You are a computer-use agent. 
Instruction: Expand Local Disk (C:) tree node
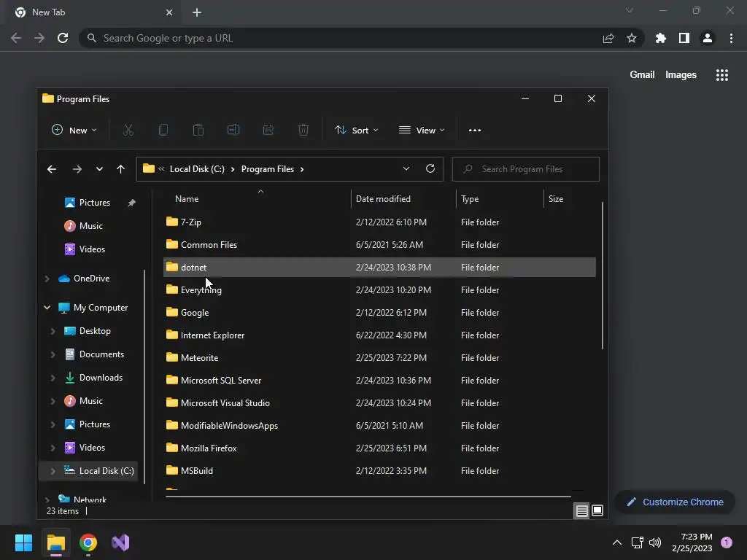tap(53, 471)
